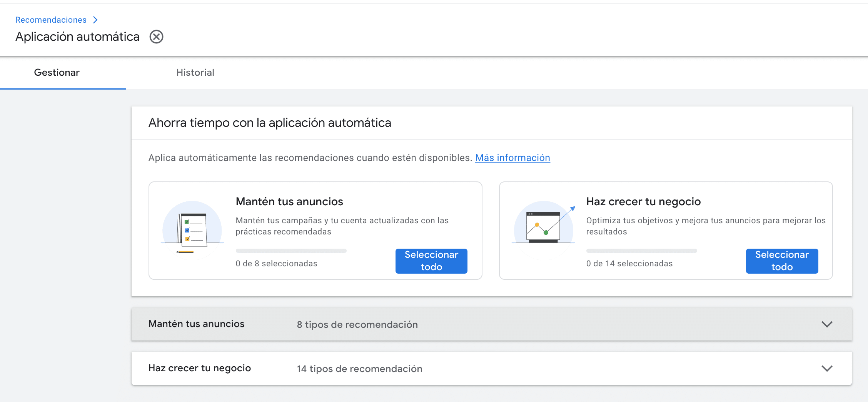
Task: Switch to the Historial tab
Action: coord(195,73)
